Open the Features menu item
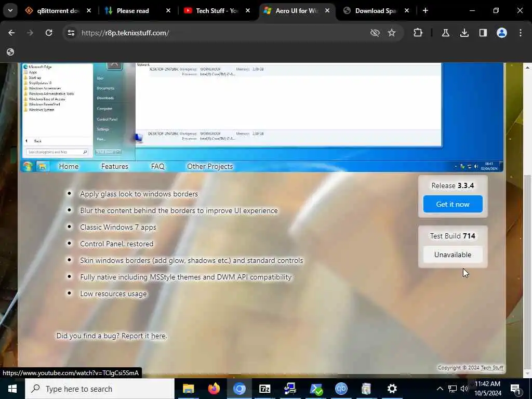Image resolution: width=532 pixels, height=399 pixels. (115, 167)
